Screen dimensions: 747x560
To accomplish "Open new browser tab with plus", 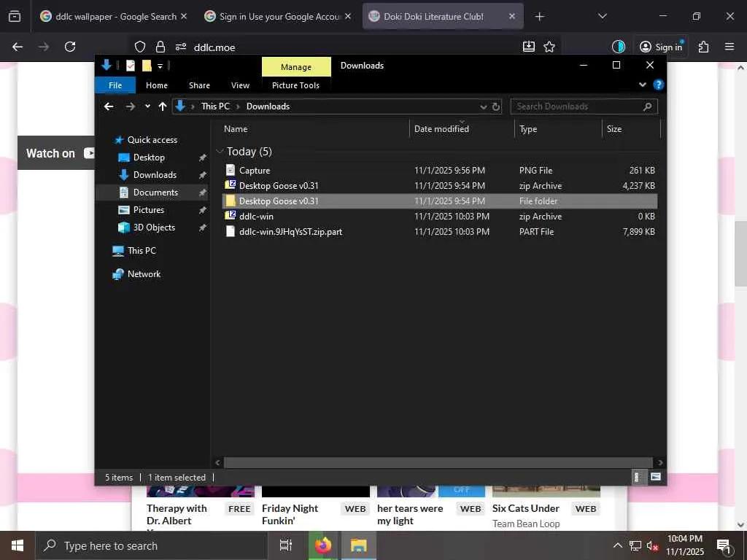I will (539, 17).
